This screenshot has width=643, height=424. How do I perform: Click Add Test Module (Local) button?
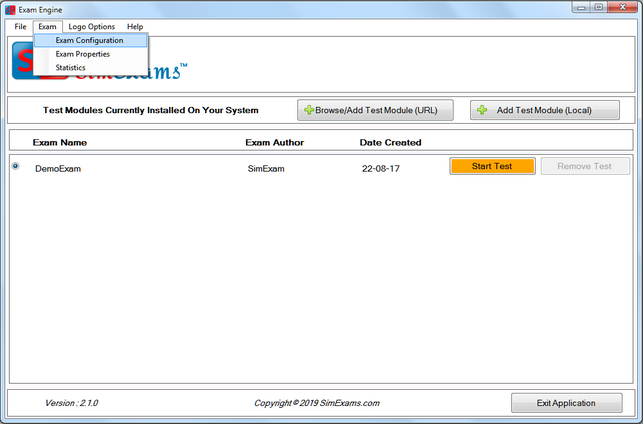point(545,110)
